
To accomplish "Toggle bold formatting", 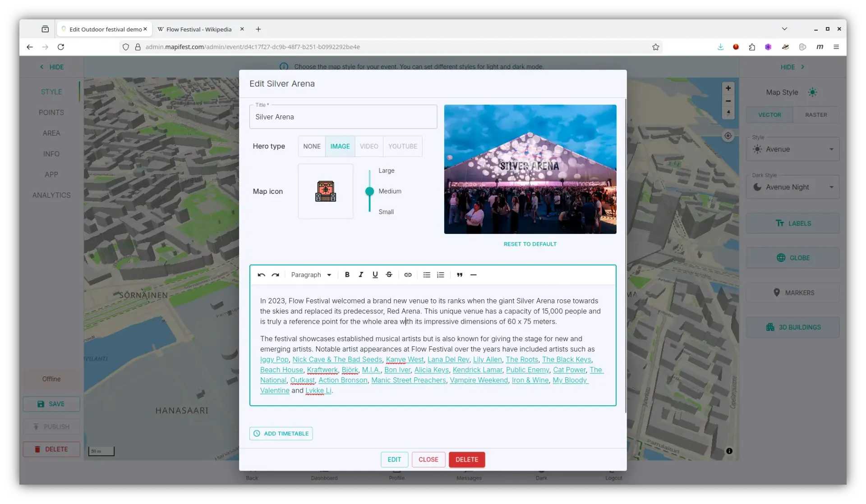I will [347, 275].
